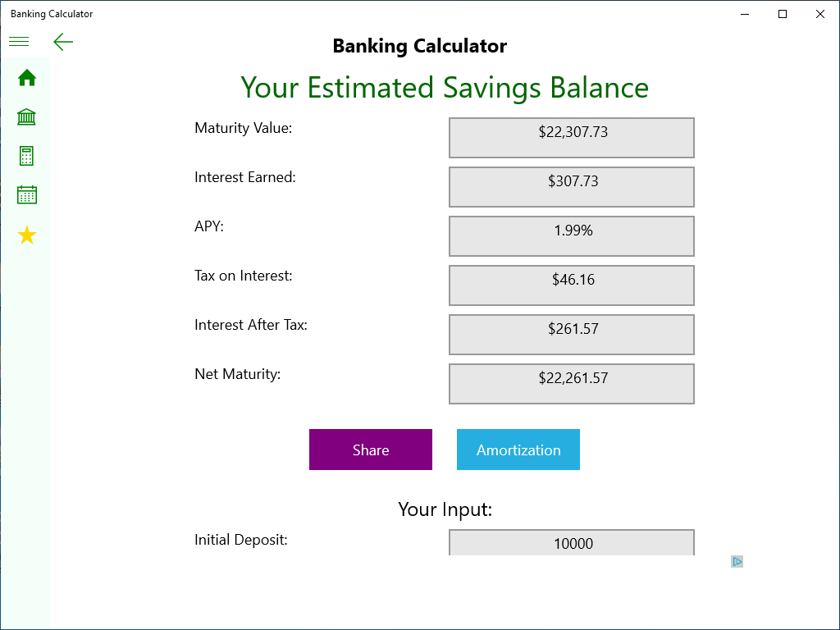This screenshot has width=840, height=630.
Task: Select the Maturity Value result field
Action: pos(572,137)
